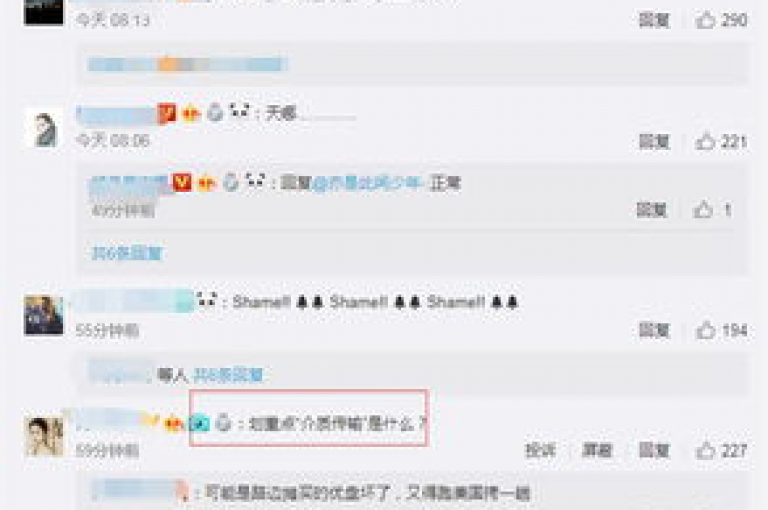Open the avatar of the 天哪 commenter
The image size is (768, 510).
point(44,128)
